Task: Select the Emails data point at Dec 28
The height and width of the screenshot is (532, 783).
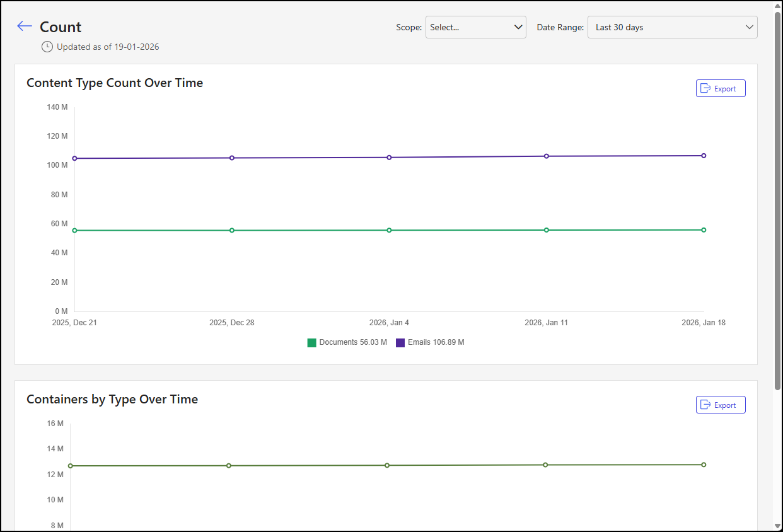Action: 232,158
